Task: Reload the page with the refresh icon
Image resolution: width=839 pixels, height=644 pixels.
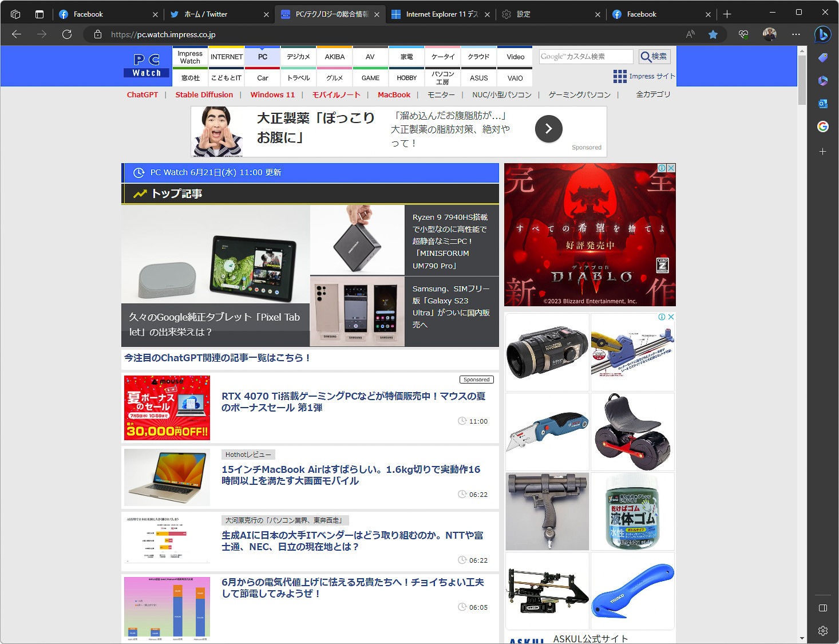Action: [67, 34]
